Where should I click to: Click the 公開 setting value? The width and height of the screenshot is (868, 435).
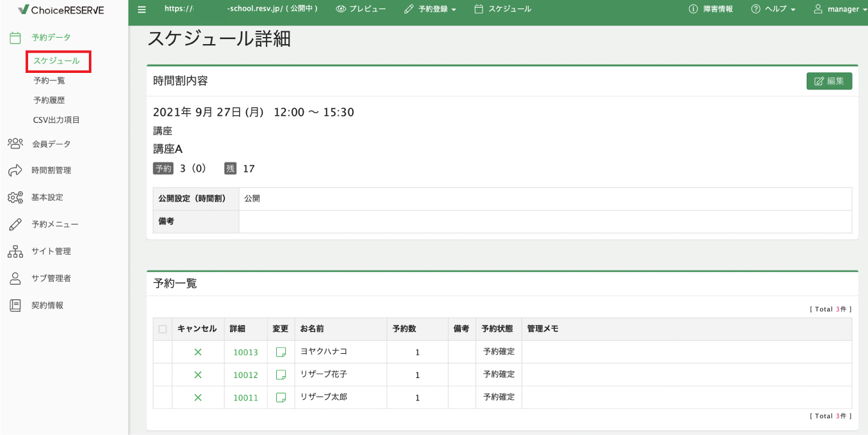pos(252,198)
